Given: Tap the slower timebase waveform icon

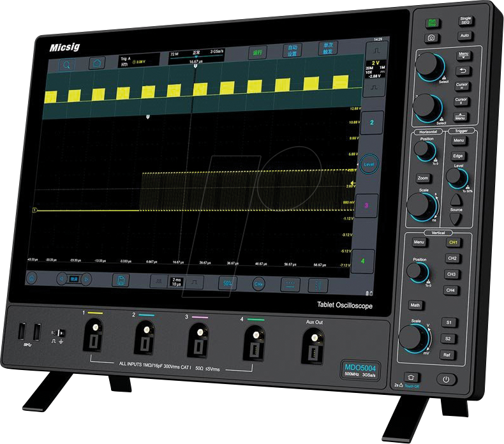Looking at the screenshot, I should (158, 281).
